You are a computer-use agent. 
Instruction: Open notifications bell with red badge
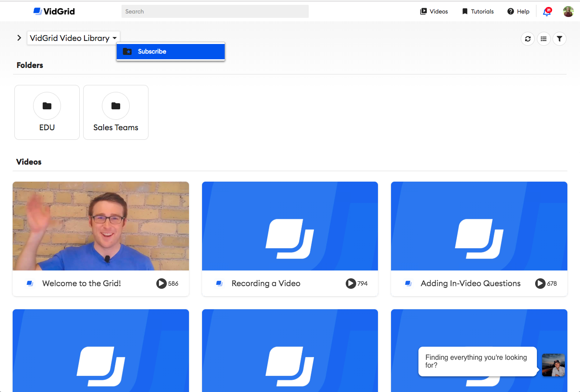pyautogui.click(x=547, y=11)
